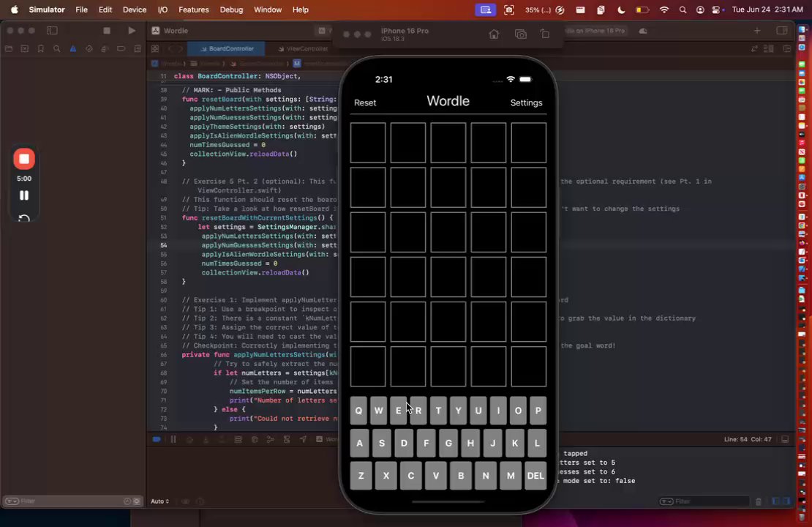The image size is (812, 527).
Task: Click the battery status icon in the menu bar
Action: click(x=642, y=10)
